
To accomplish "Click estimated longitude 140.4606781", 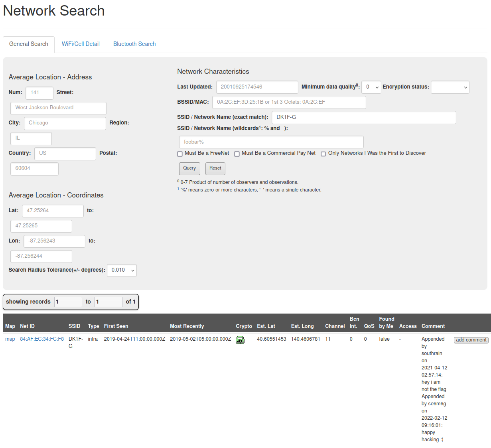I will coord(306,339).
